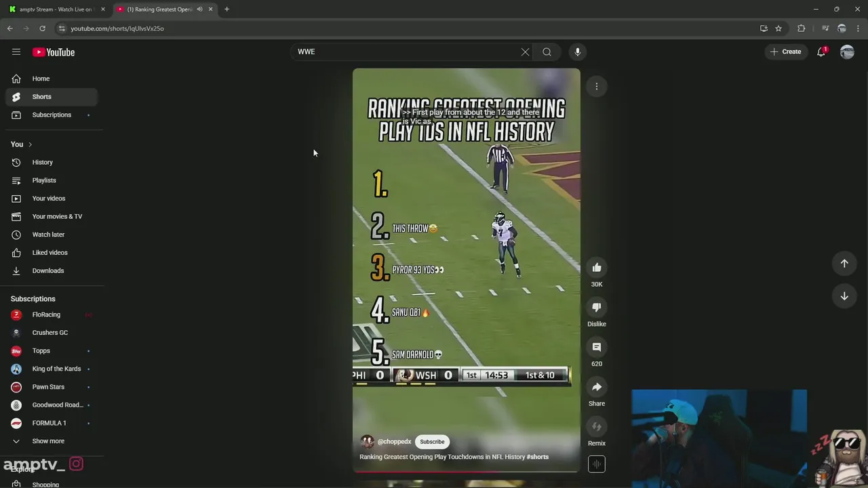Screen dimensions: 868x488
Task: Click the @choppedx avatar
Action: pyautogui.click(x=368, y=442)
